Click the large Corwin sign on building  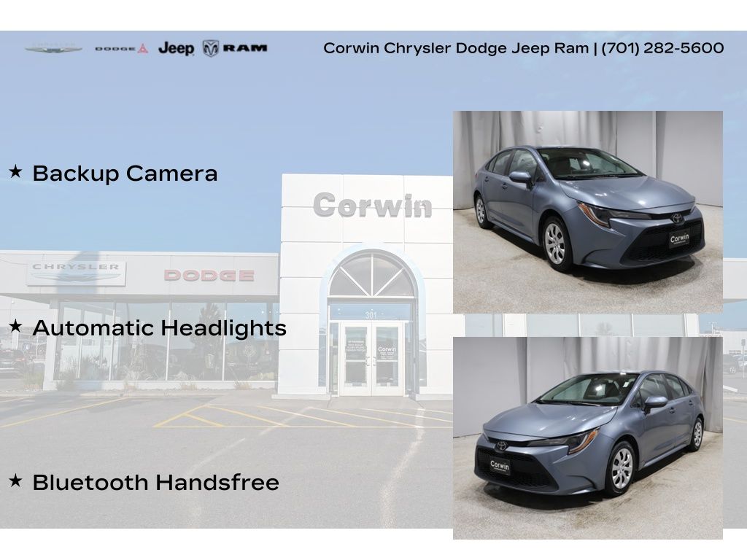click(x=372, y=206)
